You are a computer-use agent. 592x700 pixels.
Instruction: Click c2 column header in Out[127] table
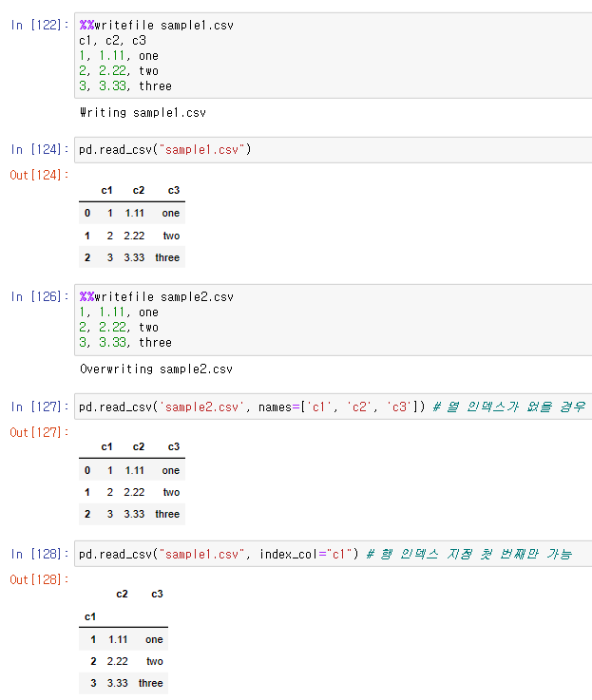[139, 446]
